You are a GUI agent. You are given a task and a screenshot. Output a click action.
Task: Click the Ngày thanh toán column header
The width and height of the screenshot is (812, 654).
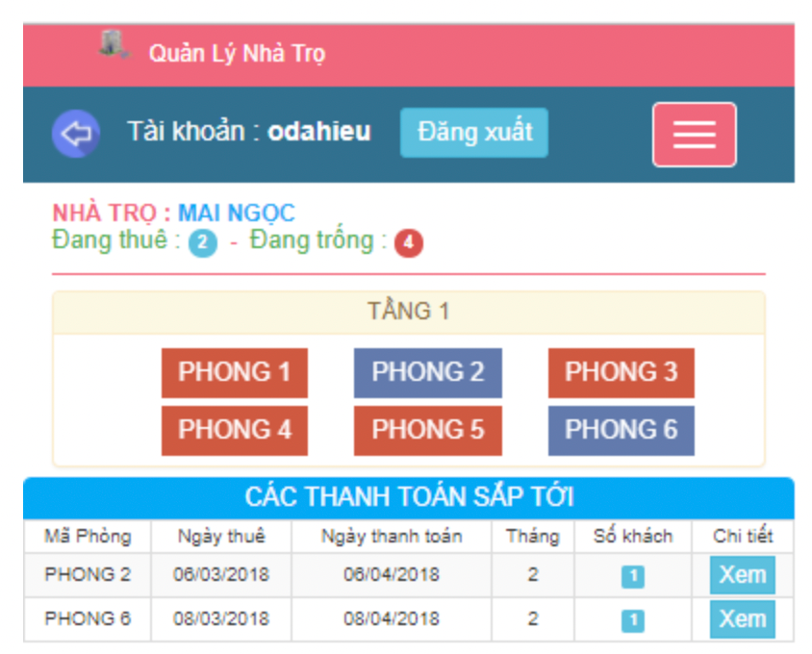[392, 536]
